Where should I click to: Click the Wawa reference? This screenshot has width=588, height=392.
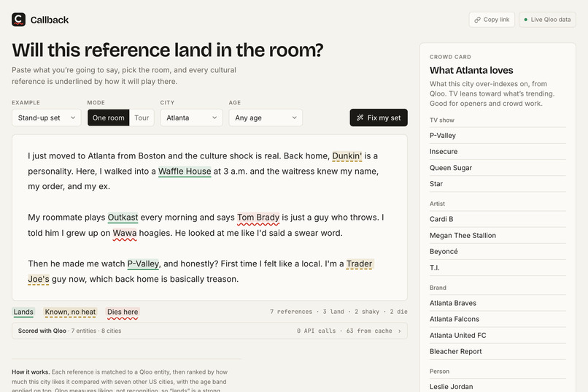click(x=125, y=234)
